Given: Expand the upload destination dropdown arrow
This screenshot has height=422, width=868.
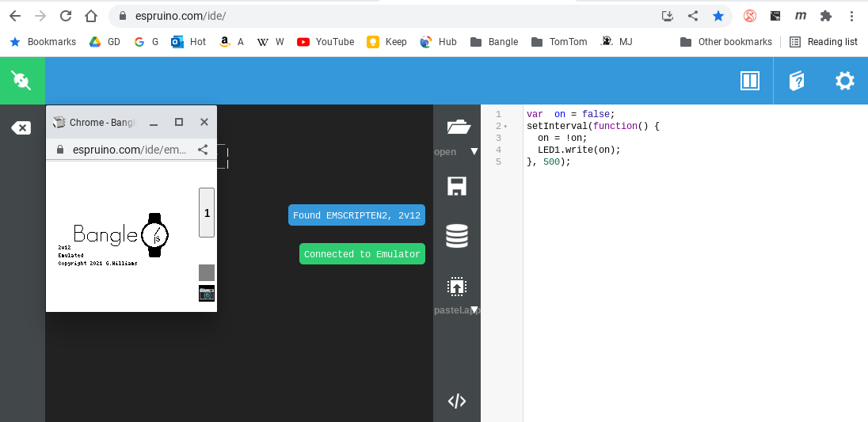Looking at the screenshot, I should pos(474,310).
